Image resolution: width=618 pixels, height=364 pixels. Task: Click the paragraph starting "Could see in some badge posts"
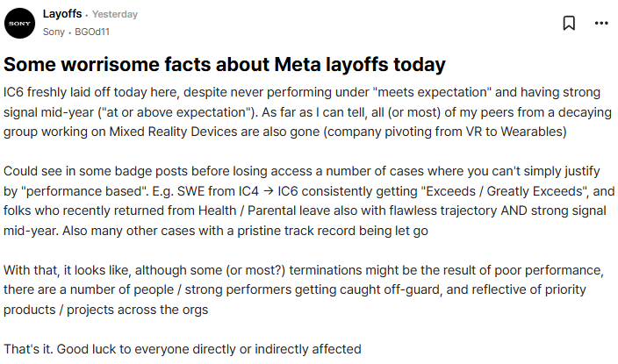[309, 201]
